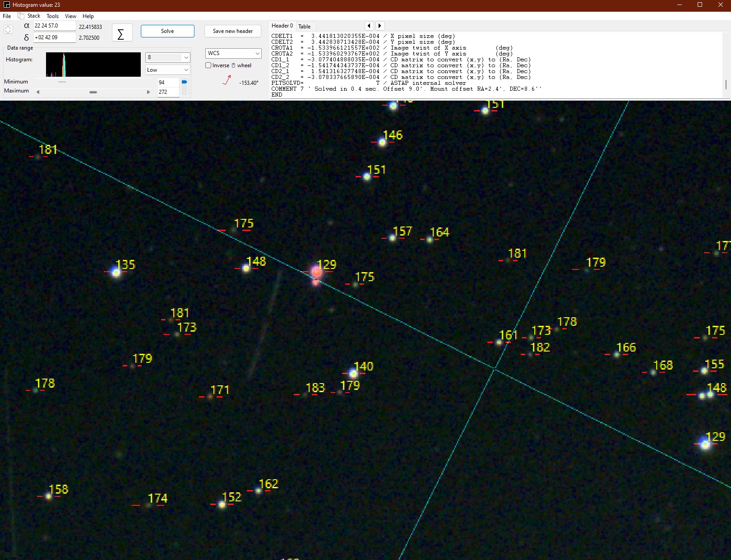Click the histogram display
The height and width of the screenshot is (560, 731).
(x=93, y=65)
